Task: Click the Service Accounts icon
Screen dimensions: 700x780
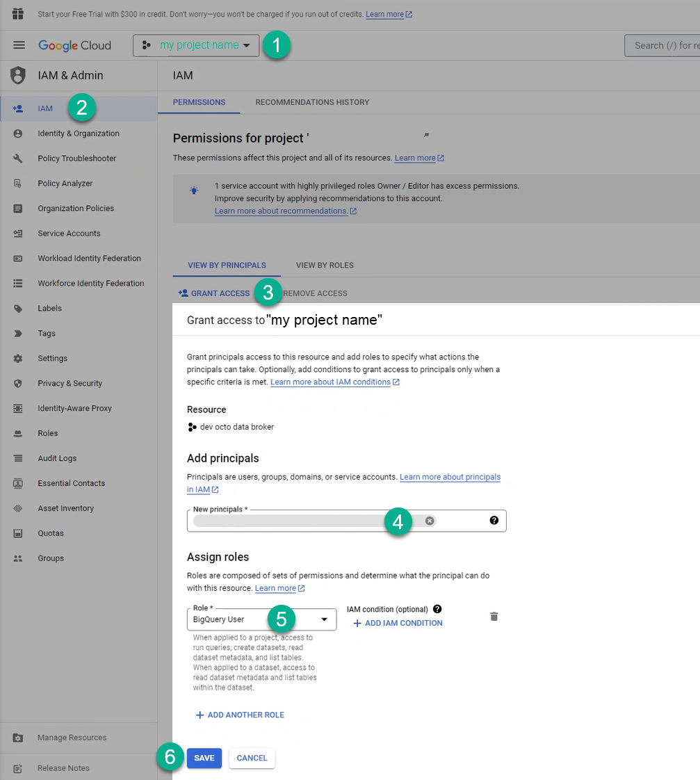Action: point(18,234)
